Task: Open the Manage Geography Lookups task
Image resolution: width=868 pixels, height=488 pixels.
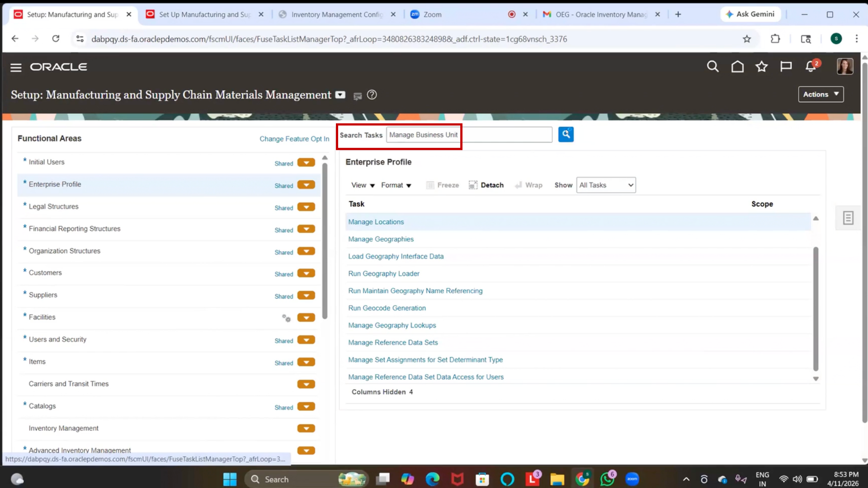Action: coord(392,325)
